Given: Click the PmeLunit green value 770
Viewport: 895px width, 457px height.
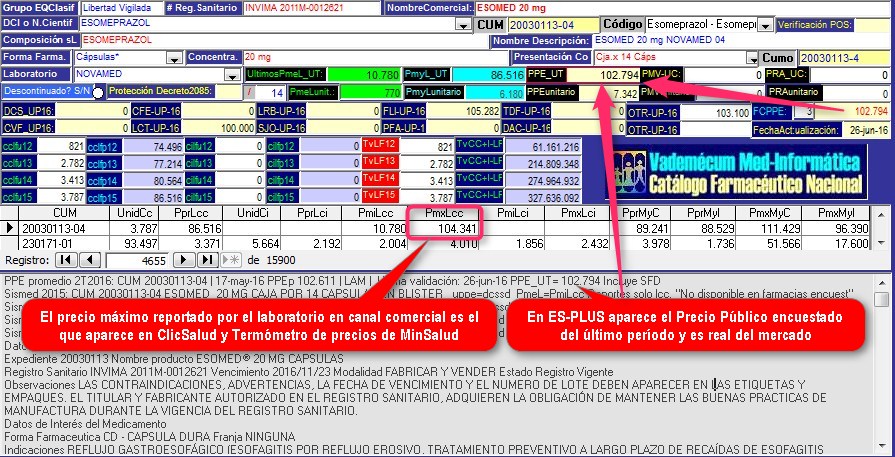Looking at the screenshot, I should pyautogui.click(x=370, y=92).
